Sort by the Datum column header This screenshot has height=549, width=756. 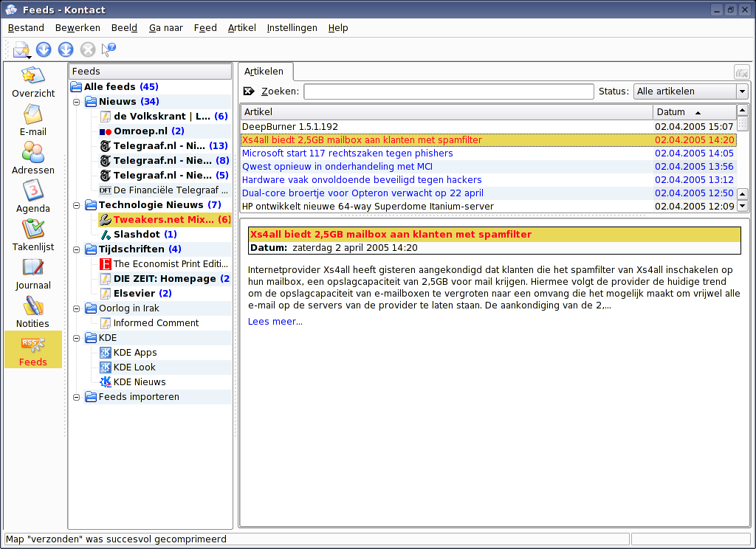click(694, 112)
